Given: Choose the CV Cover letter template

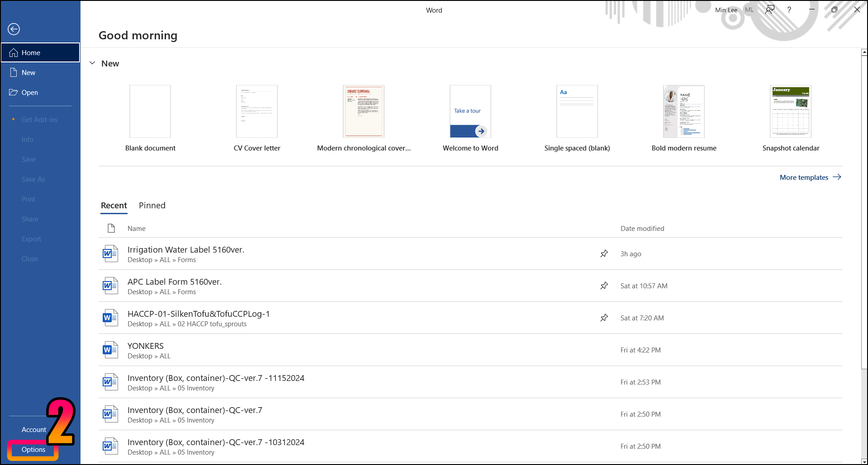Looking at the screenshot, I should (257, 118).
